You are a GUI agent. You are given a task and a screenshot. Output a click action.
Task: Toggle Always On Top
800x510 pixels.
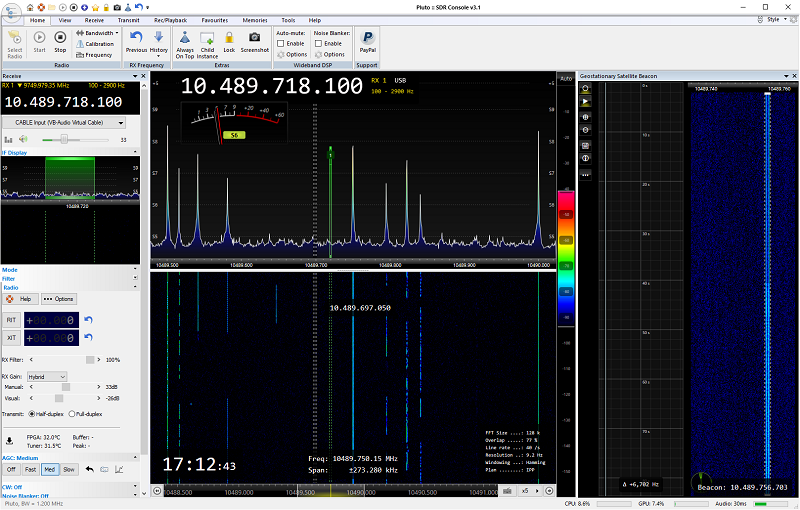click(185, 45)
